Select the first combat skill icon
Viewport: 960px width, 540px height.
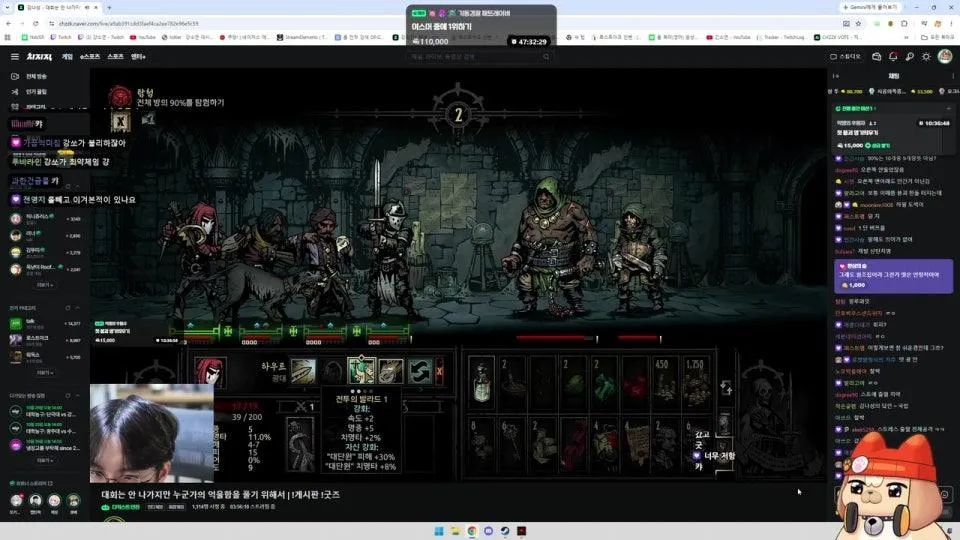click(303, 371)
